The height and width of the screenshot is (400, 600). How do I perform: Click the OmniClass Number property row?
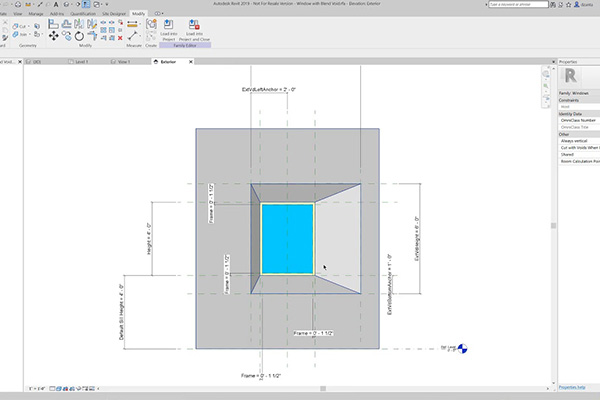pyautogui.click(x=579, y=120)
